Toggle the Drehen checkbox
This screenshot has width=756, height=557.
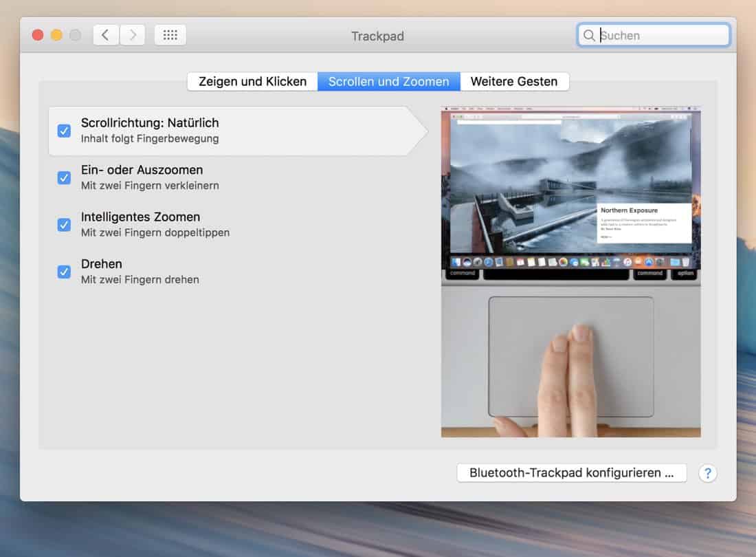point(64,272)
